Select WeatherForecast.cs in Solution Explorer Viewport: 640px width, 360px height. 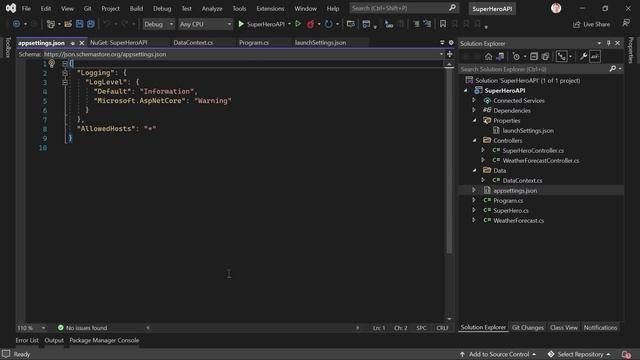pyautogui.click(x=518, y=220)
